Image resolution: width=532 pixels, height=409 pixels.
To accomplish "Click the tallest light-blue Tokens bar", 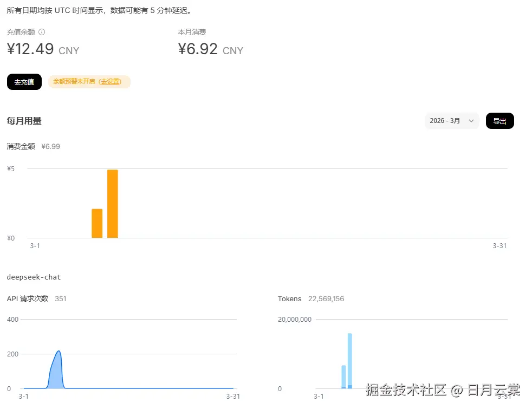I will pos(350,360).
